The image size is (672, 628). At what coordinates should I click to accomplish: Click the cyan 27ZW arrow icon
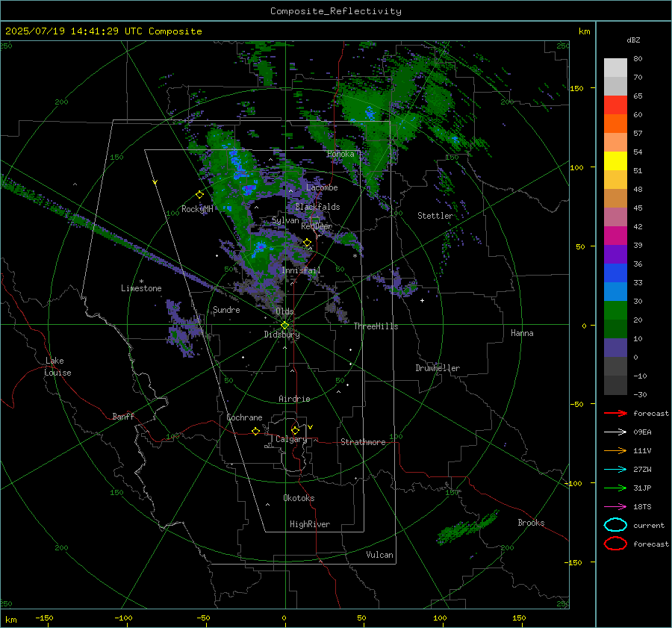click(615, 470)
